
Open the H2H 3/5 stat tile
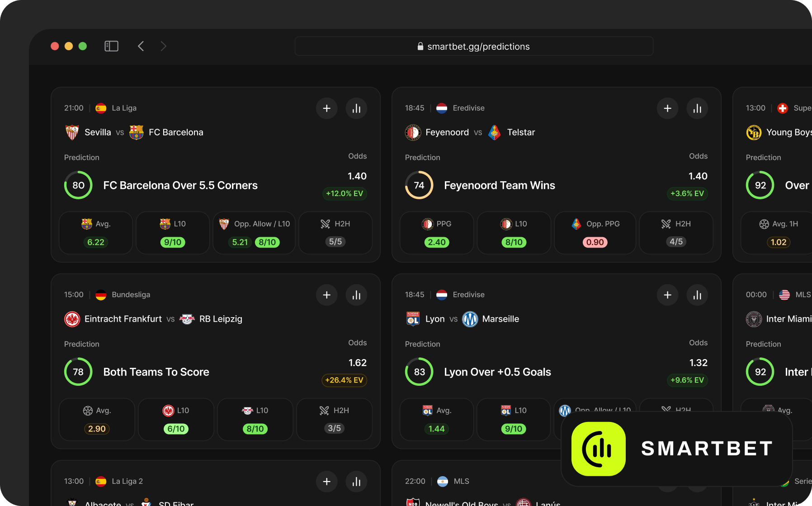[x=334, y=420]
